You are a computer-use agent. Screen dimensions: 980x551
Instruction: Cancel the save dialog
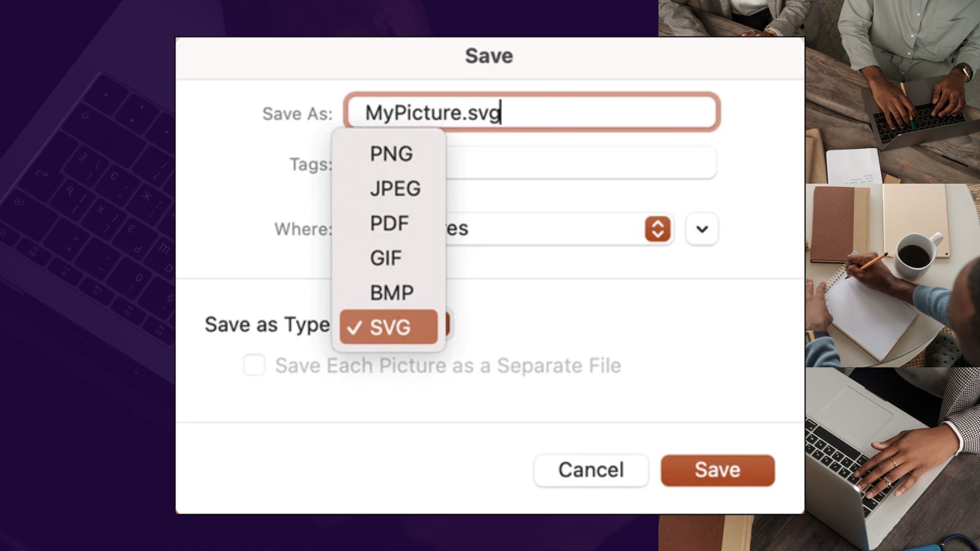coord(591,470)
